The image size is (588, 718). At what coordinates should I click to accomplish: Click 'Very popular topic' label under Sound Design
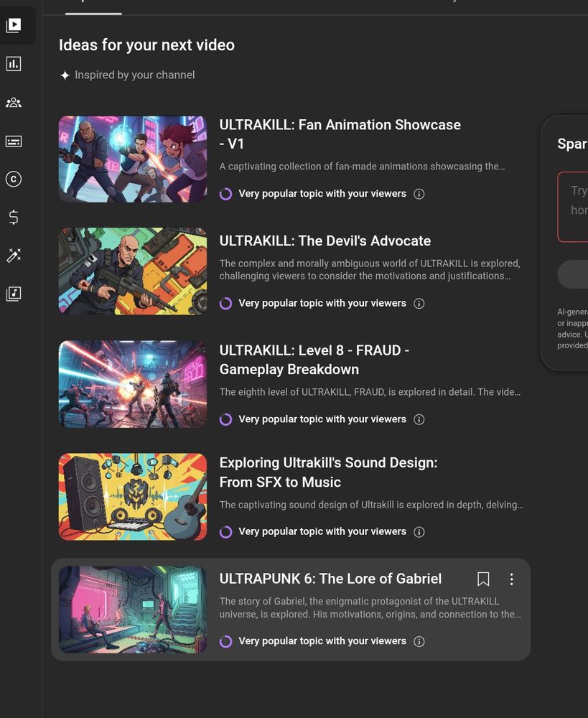(x=322, y=531)
